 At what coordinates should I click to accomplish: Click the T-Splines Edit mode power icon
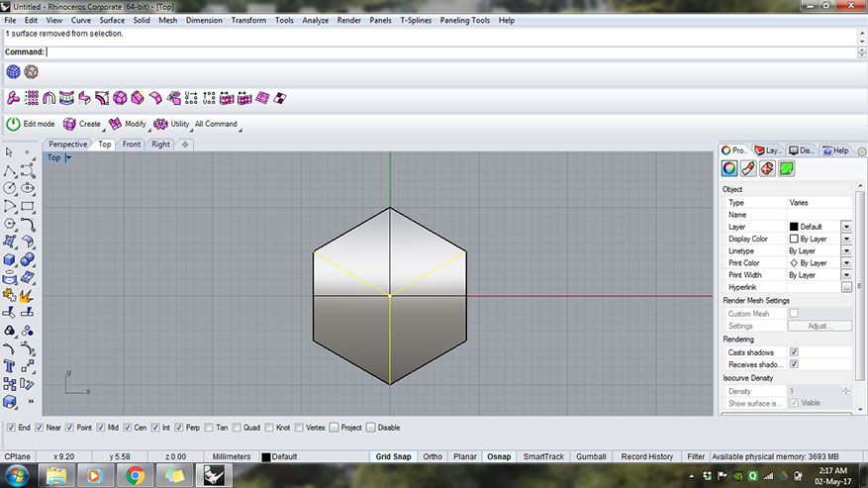click(x=13, y=124)
